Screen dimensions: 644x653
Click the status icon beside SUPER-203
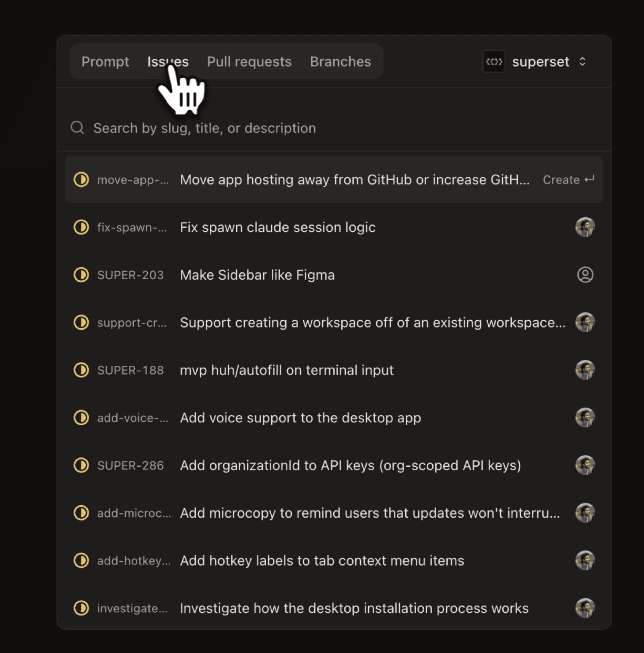81,275
